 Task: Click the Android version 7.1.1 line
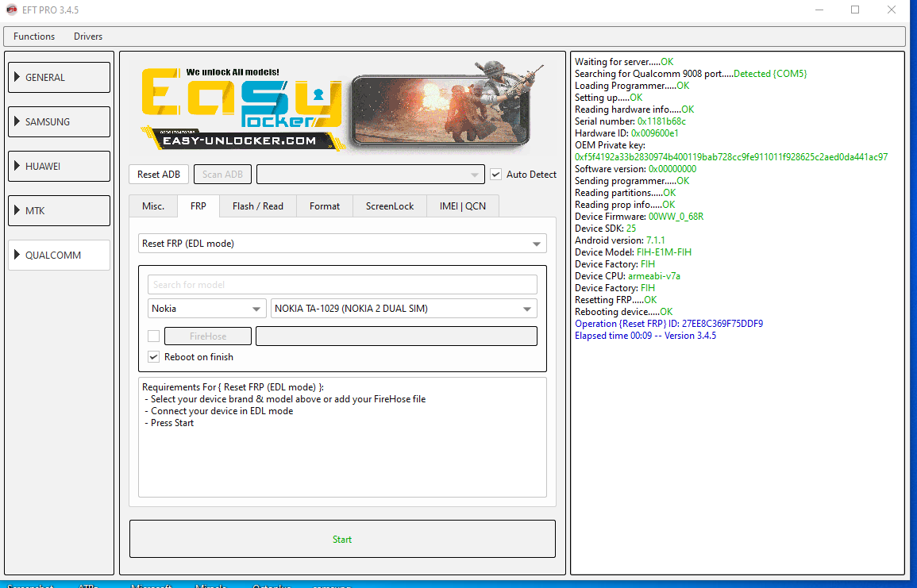tap(619, 240)
